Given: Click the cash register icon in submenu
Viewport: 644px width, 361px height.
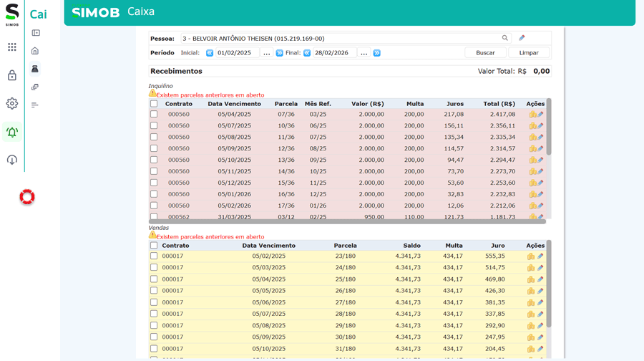Looking at the screenshot, I should pyautogui.click(x=35, y=69).
